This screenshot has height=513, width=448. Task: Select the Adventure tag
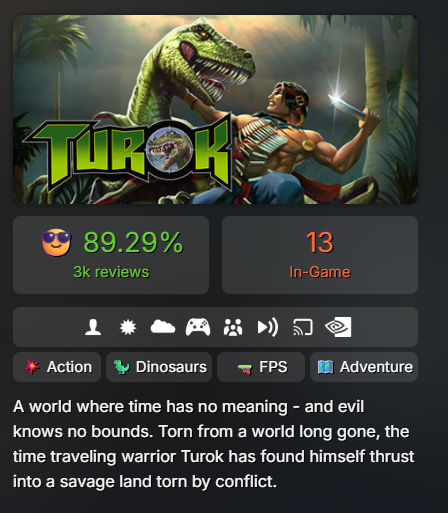[364, 367]
